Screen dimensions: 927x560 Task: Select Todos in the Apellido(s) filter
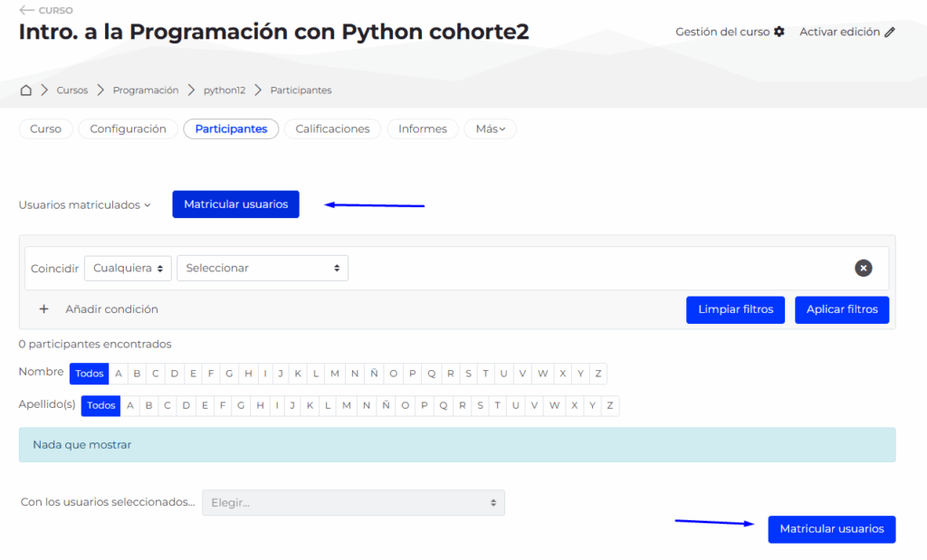click(100, 405)
